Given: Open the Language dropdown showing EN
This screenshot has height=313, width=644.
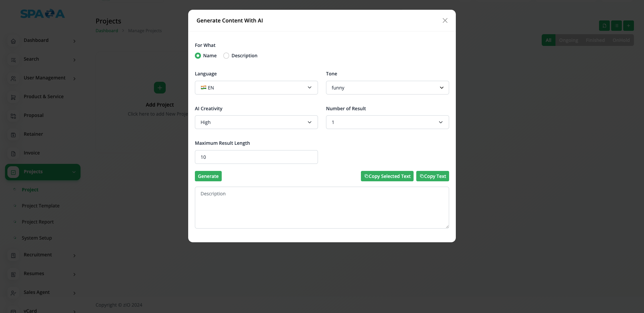Looking at the screenshot, I should tap(256, 88).
